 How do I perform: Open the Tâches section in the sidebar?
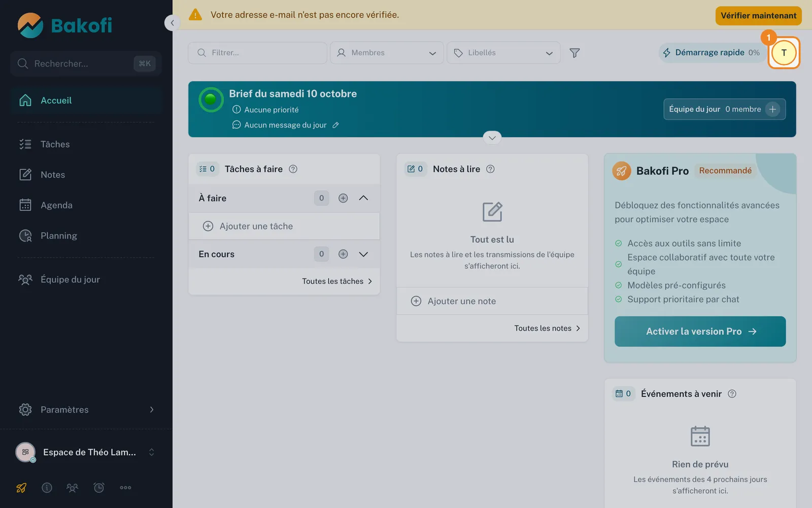[86, 144]
